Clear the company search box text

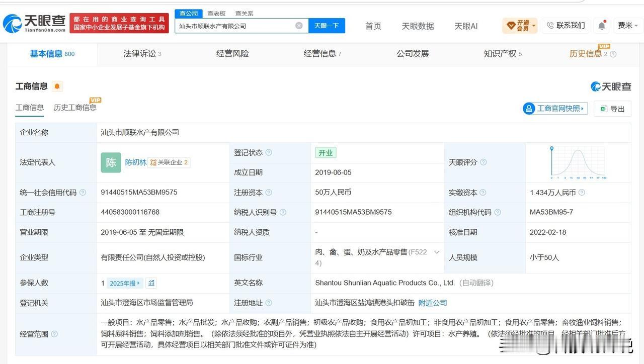pos(299,26)
